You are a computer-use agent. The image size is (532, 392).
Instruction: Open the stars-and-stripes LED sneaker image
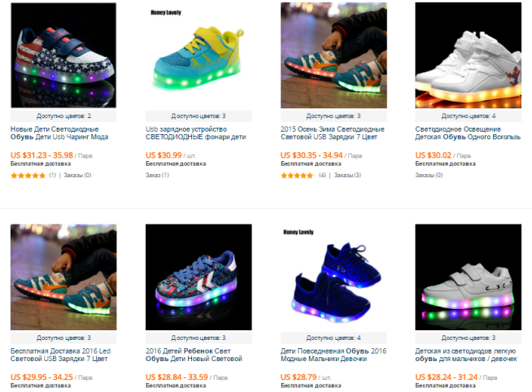tap(63, 55)
